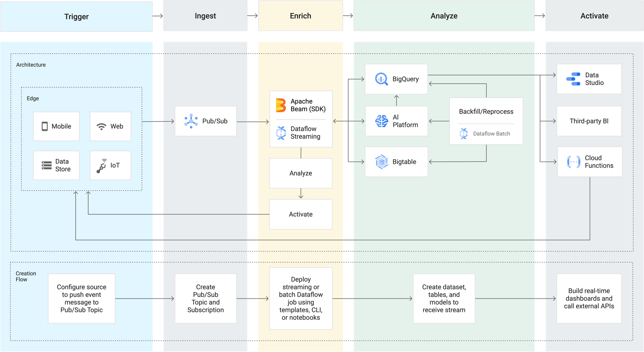
Task: Click the AI Platform brain icon
Action: coord(381,121)
